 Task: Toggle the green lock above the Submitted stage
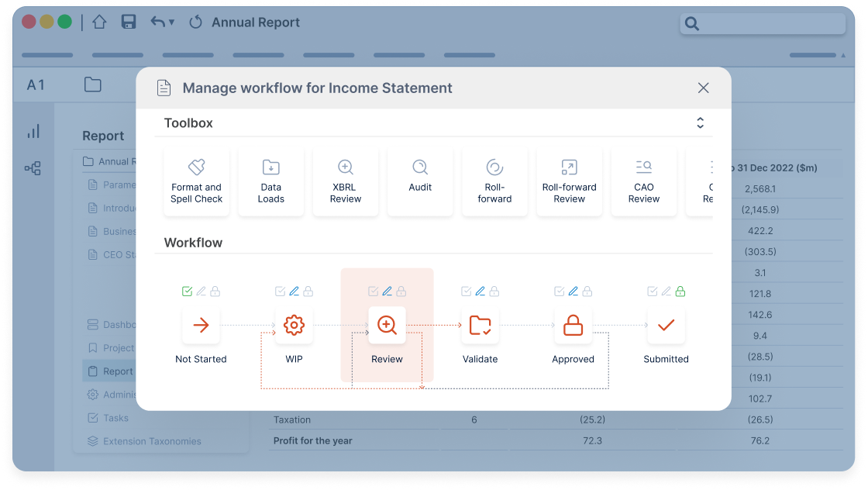(680, 291)
